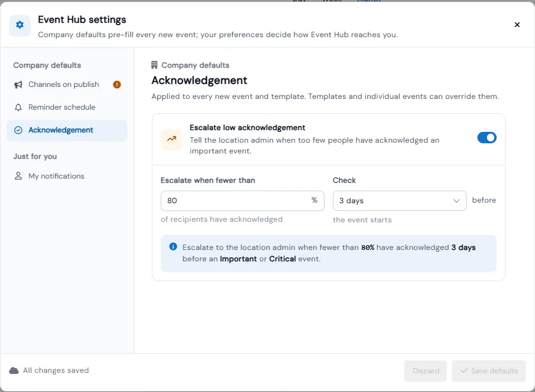Click the percent sign in the threshold field
The height and width of the screenshot is (392, 535).
pyautogui.click(x=314, y=200)
